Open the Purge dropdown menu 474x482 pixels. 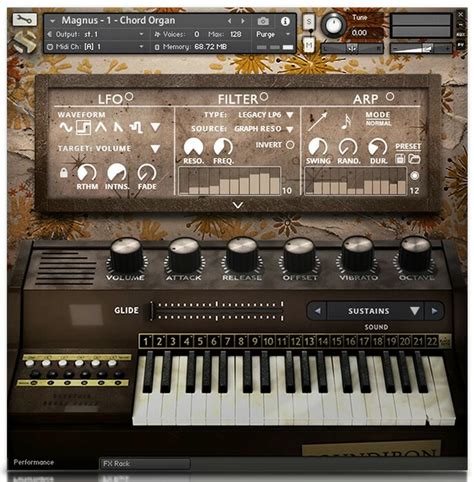(x=288, y=34)
